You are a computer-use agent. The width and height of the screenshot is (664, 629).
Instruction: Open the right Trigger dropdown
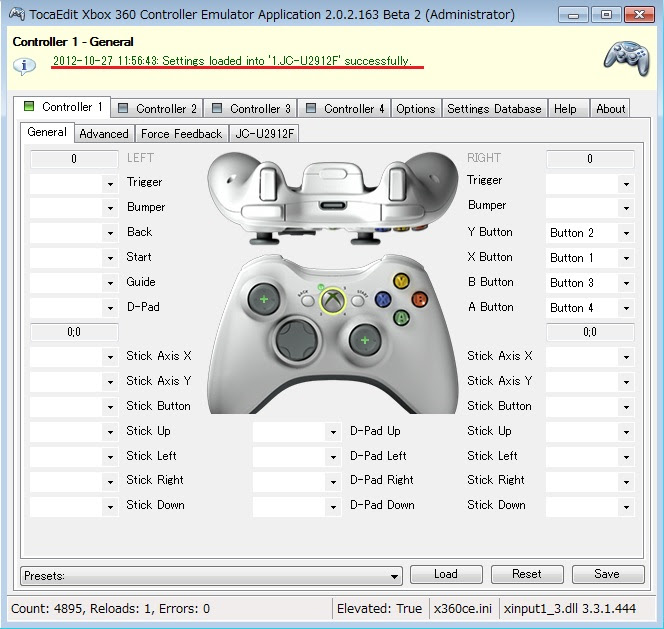(x=590, y=183)
